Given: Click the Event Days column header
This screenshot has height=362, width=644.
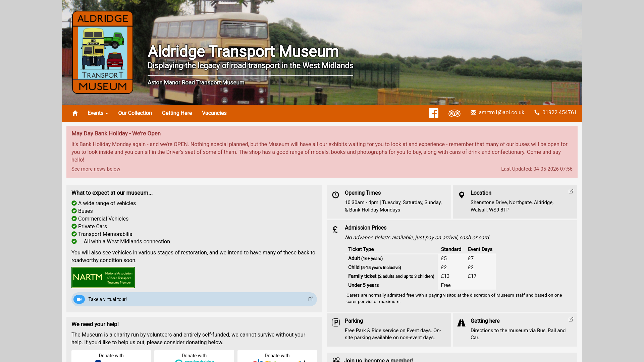Looking at the screenshot, I should 480,249.
